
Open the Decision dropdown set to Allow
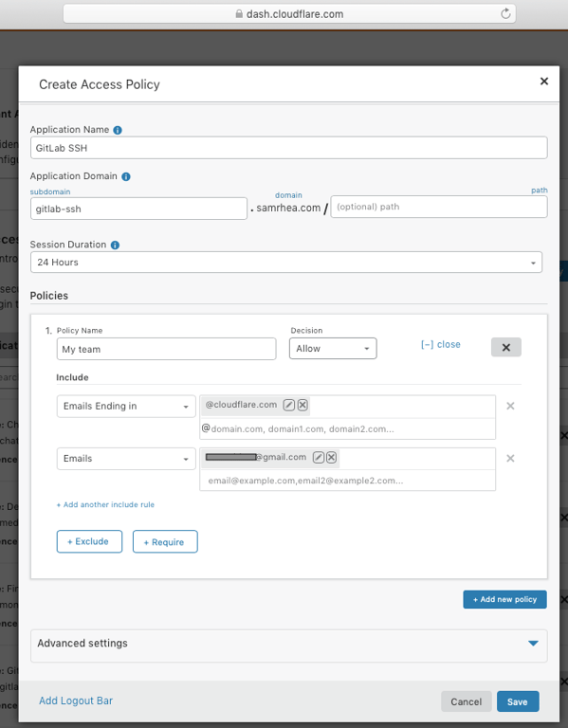[333, 349]
